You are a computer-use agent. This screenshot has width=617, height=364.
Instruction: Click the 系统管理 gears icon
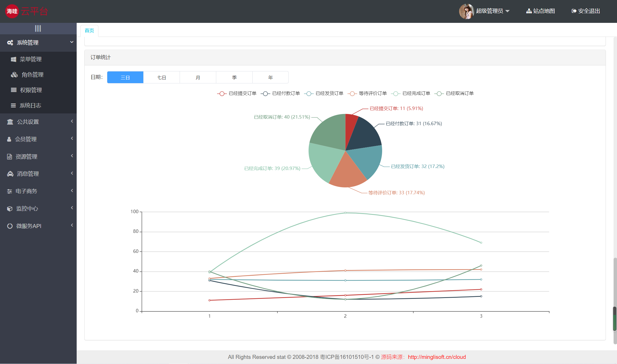click(10, 43)
